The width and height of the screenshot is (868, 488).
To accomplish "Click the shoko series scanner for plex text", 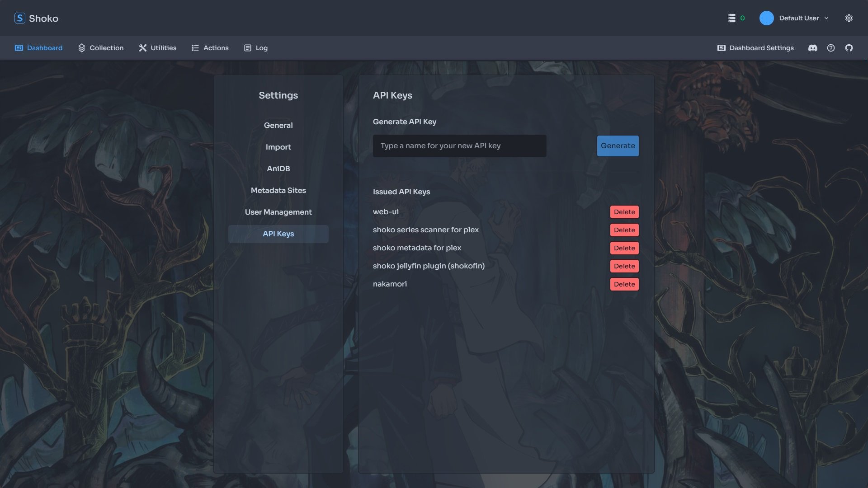I will [425, 230].
